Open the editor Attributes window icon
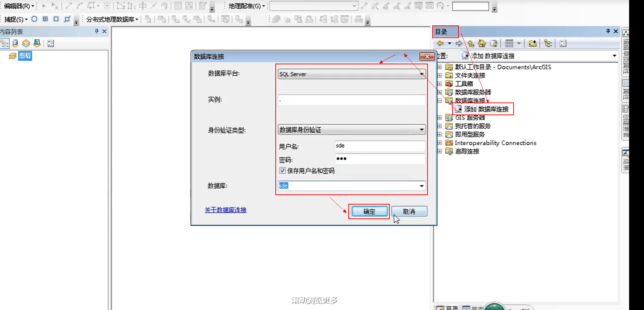This screenshot has width=644, height=310. pyautogui.click(x=178, y=6)
